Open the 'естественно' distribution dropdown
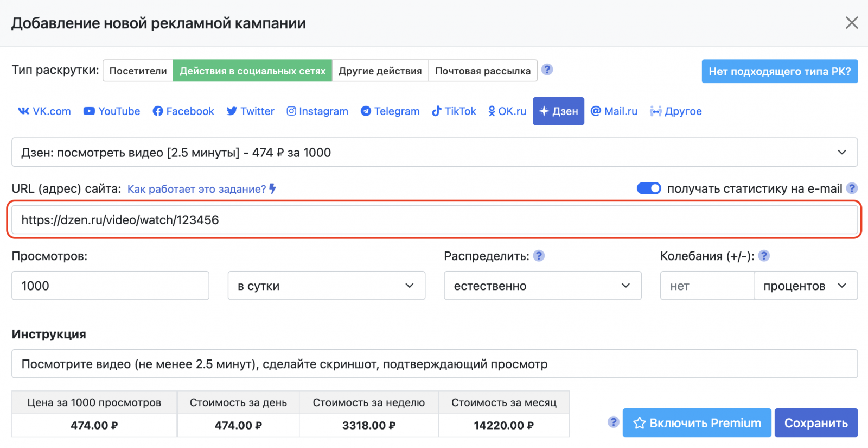868x448 pixels. [x=542, y=286]
